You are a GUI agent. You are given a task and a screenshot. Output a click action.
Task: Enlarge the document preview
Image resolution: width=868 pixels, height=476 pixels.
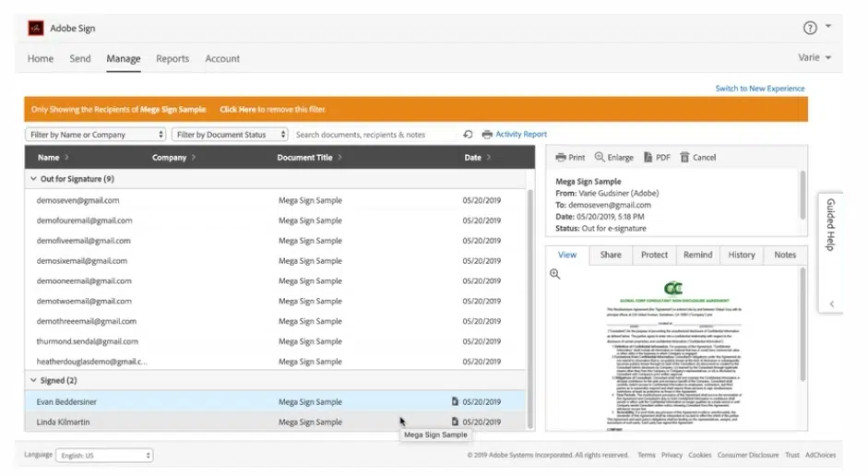[x=614, y=157]
